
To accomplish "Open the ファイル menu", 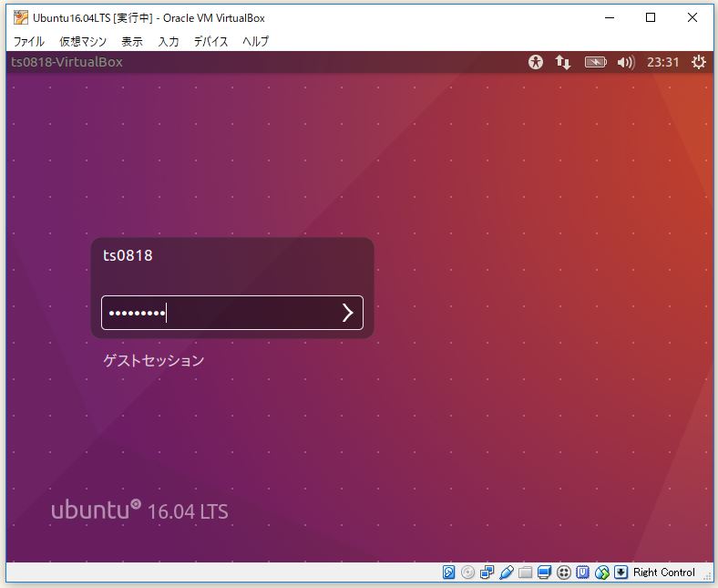I will (x=28, y=42).
